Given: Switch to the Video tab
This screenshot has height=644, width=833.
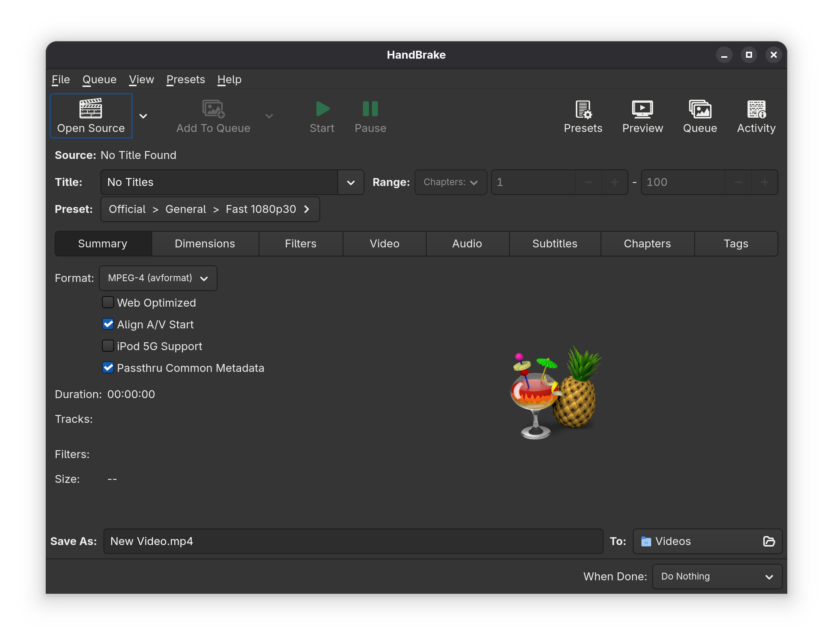Looking at the screenshot, I should [385, 244].
